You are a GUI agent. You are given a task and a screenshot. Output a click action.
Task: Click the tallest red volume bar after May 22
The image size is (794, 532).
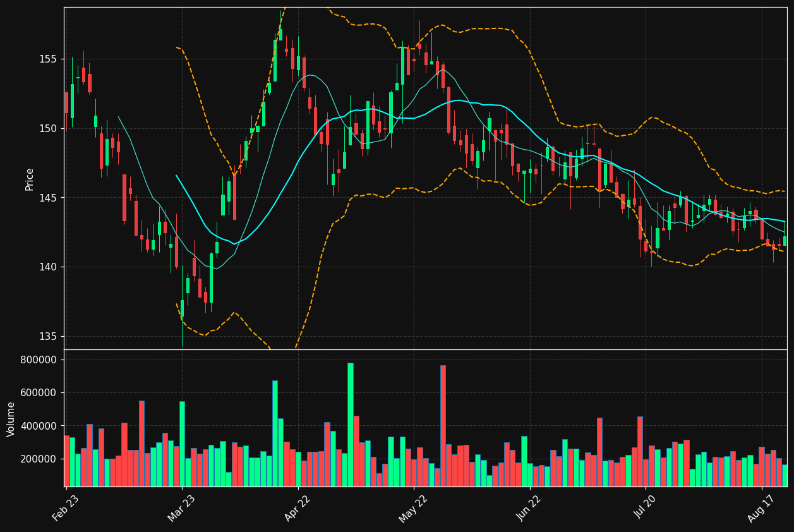[443, 426]
